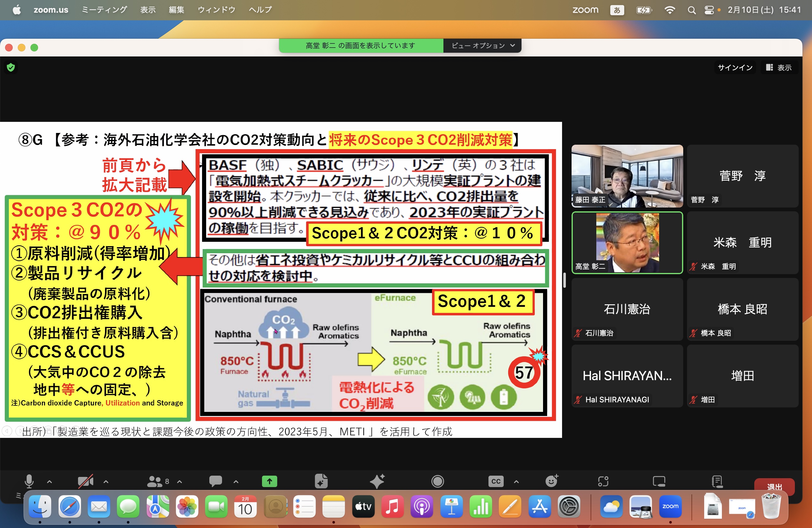Image resolution: width=812 pixels, height=528 pixels.
Task: Open App Store from the Dock
Action: tap(540, 506)
